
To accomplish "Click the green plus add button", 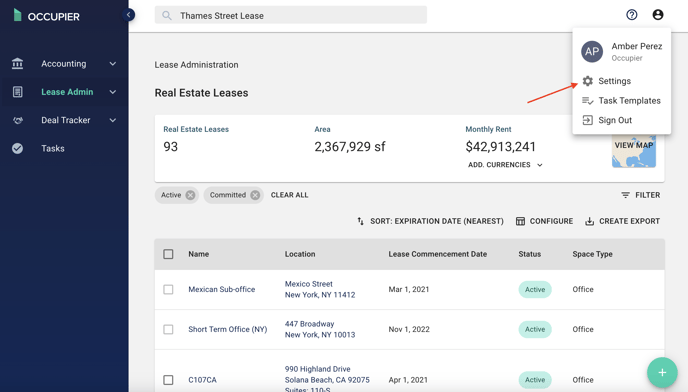I will point(662,373).
